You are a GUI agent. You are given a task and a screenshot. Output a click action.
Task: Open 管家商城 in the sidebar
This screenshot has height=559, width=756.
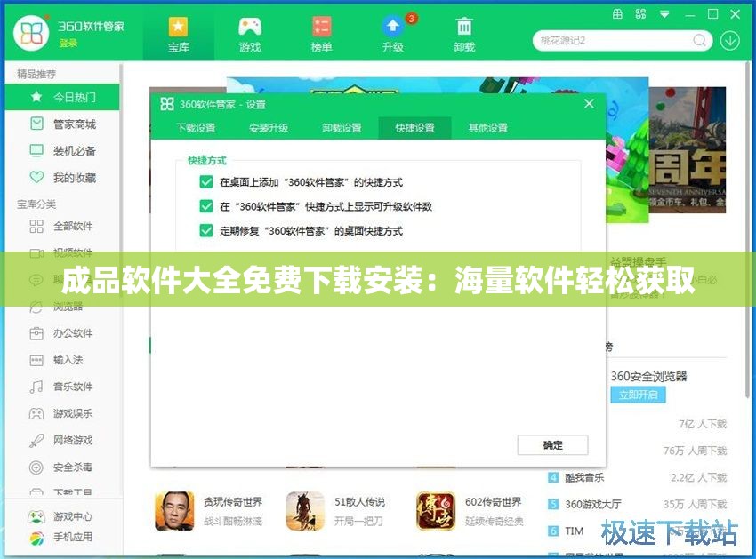pyautogui.click(x=62, y=124)
